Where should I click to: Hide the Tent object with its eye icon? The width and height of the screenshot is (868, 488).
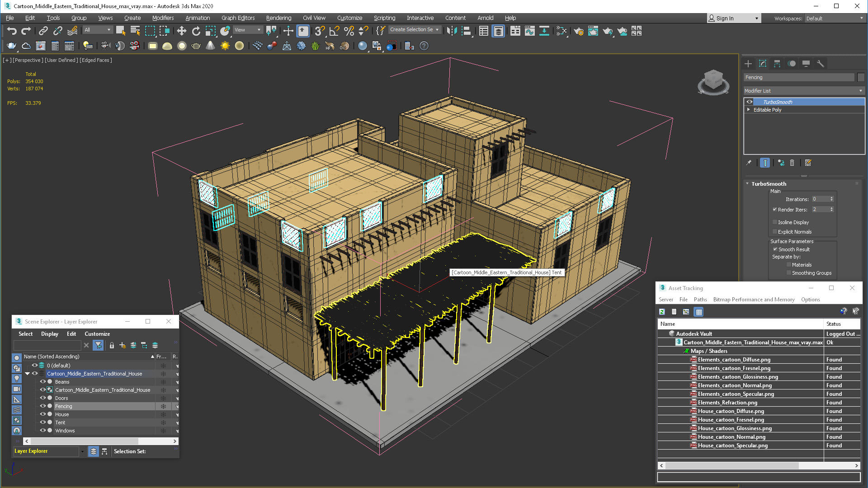[43, 422]
